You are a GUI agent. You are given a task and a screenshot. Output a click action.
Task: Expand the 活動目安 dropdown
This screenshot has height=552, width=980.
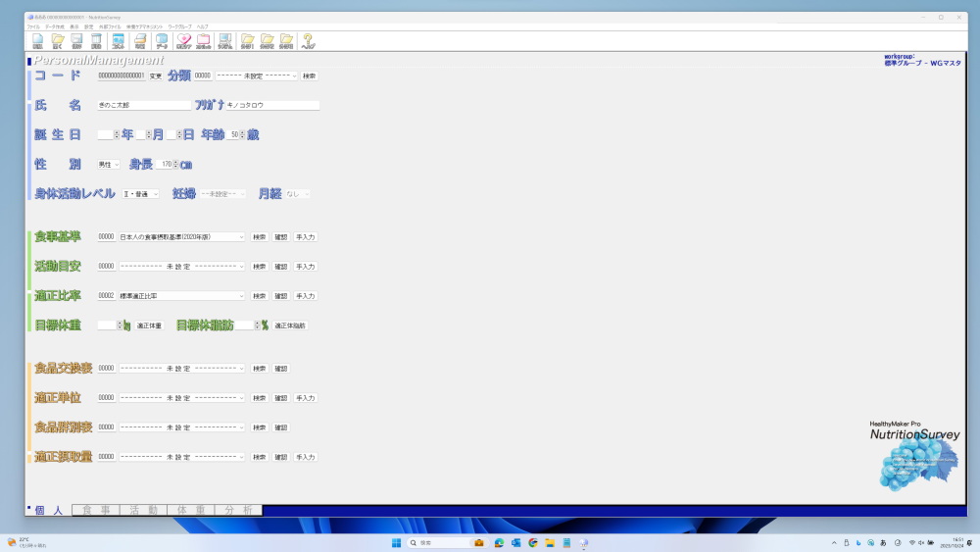pyautogui.click(x=181, y=267)
